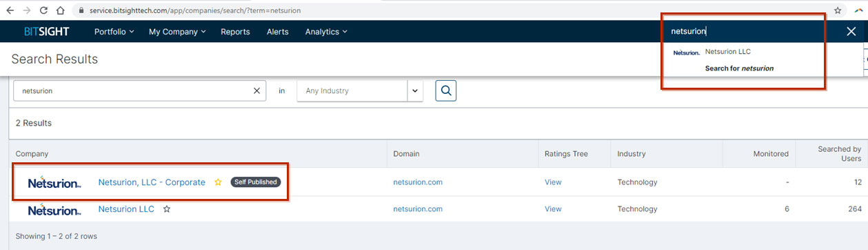Click the BitSight logo
This screenshot has height=250, width=868.
coord(46,32)
